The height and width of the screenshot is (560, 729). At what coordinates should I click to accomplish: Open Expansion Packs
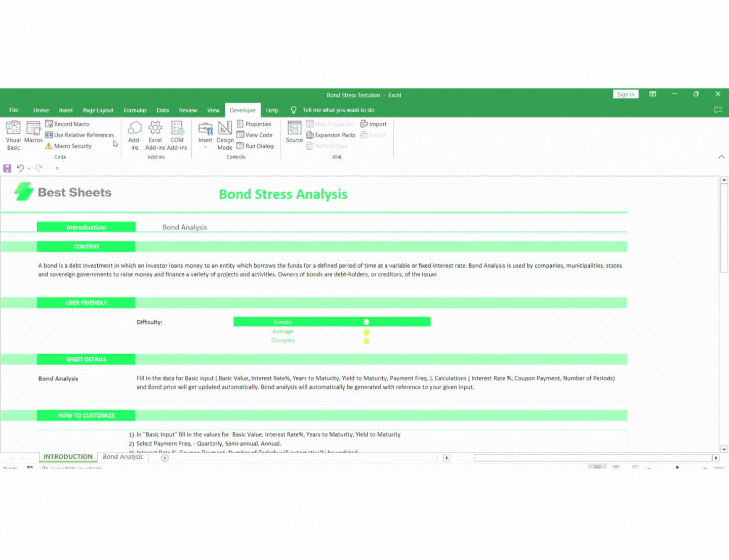pos(331,135)
